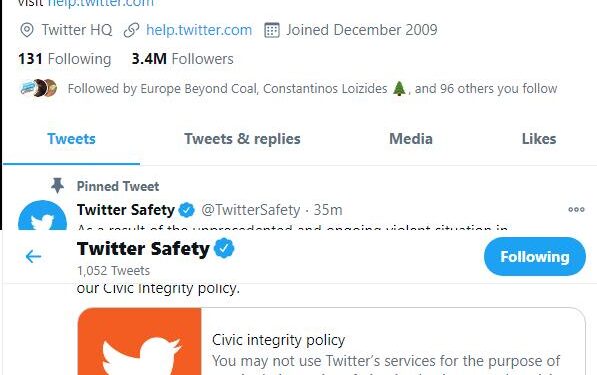Toggle the Following button
597x375 pixels.
[535, 257]
